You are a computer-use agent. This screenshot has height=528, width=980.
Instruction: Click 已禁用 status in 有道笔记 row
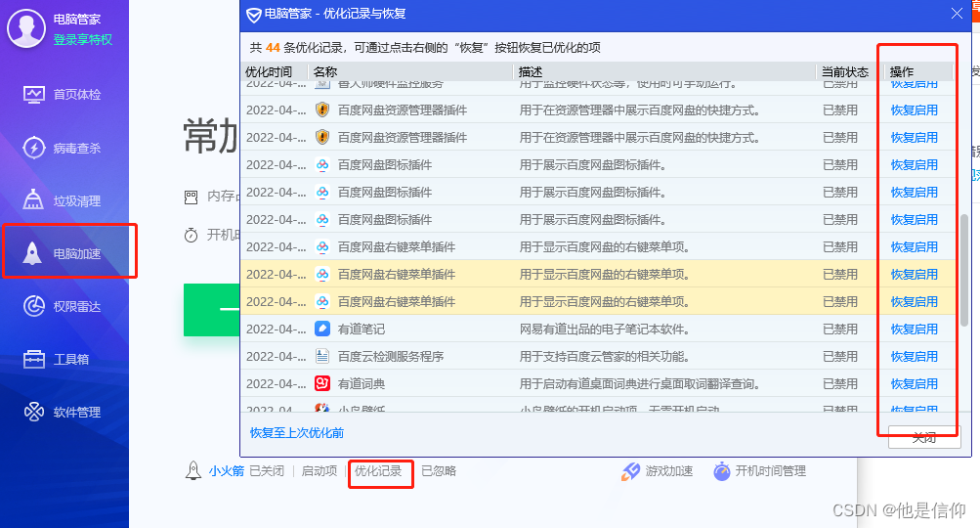(840, 330)
